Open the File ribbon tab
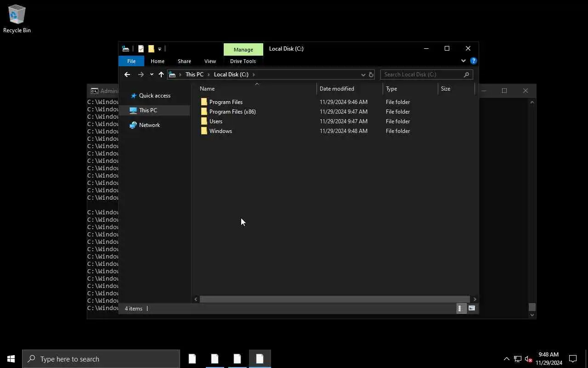 pyautogui.click(x=131, y=61)
